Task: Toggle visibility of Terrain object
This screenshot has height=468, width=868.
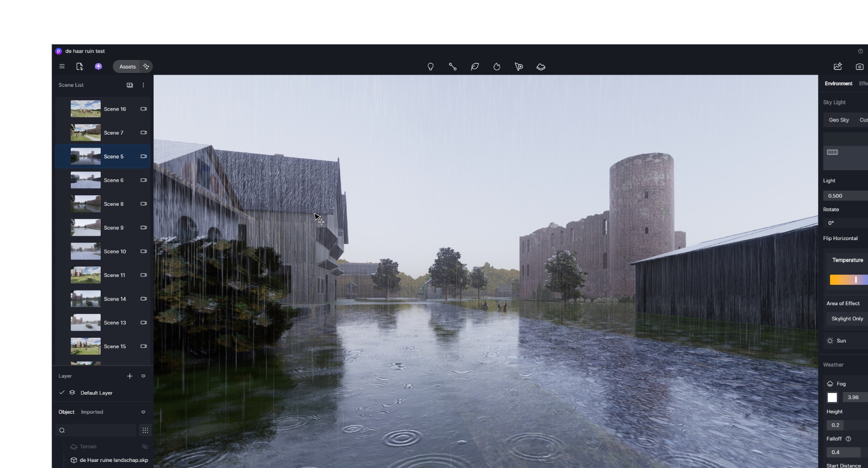Action: [145, 447]
